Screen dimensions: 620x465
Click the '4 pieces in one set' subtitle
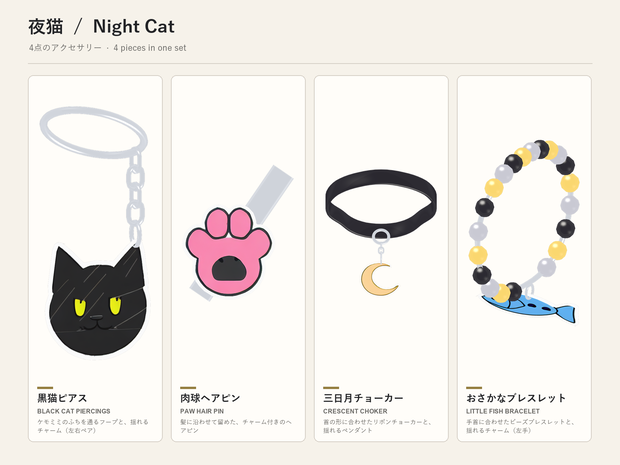click(150, 48)
